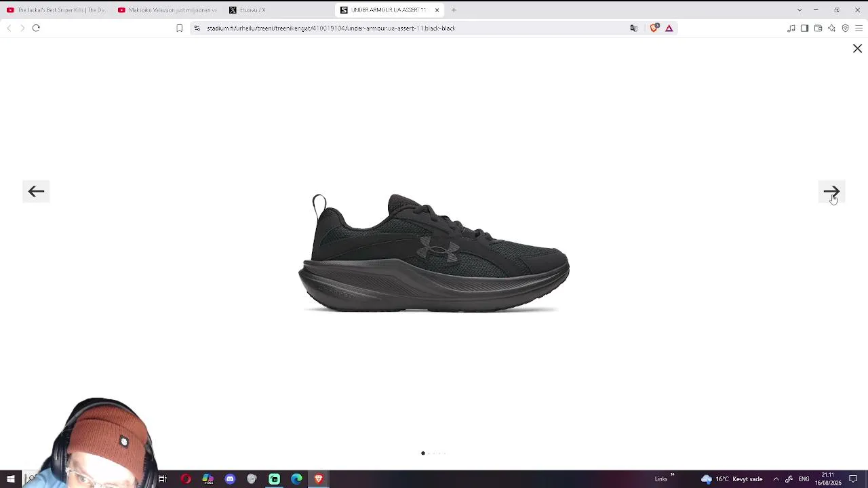
Task: Go back to the previous page
Action: 9,28
